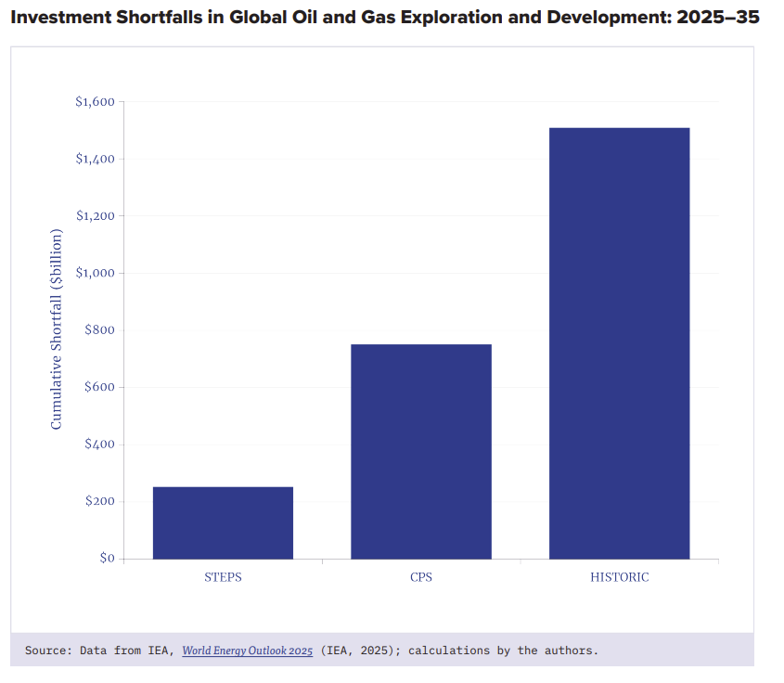Image resolution: width=784 pixels, height=683 pixels.
Task: Click the $400 y-axis tick label
Action: click(98, 445)
